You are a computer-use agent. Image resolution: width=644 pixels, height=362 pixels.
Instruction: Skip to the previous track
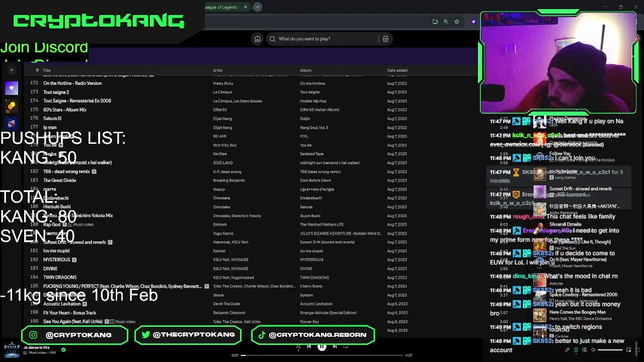(x=309, y=346)
